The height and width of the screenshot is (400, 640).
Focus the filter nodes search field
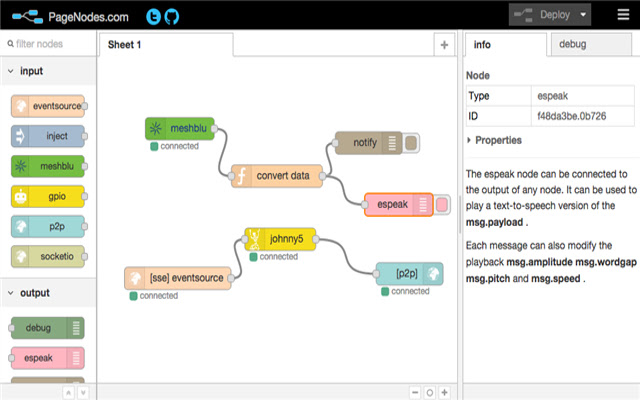48,44
